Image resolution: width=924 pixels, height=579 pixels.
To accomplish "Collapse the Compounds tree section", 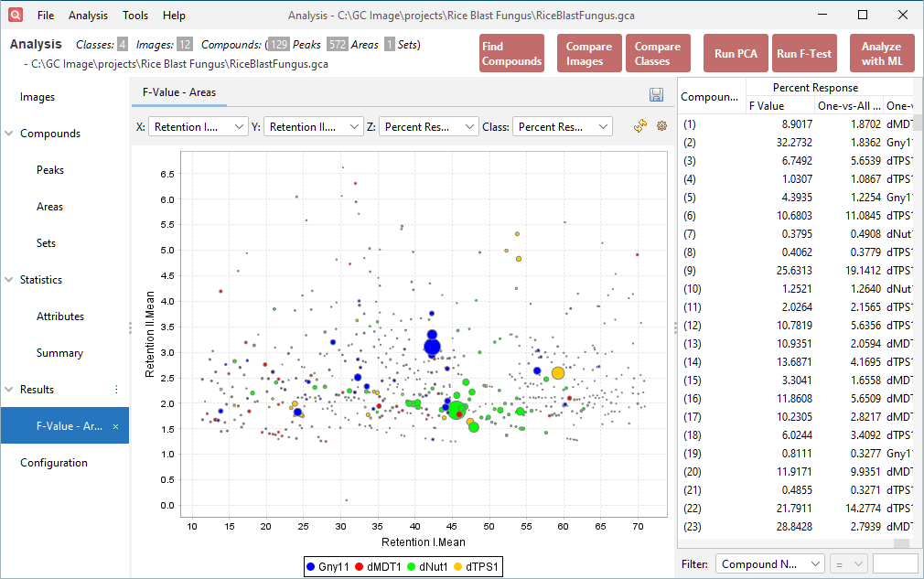I will click(10, 134).
